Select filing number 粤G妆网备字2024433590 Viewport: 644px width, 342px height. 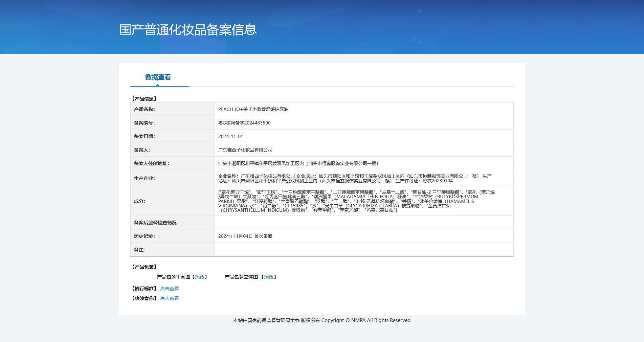click(244, 123)
